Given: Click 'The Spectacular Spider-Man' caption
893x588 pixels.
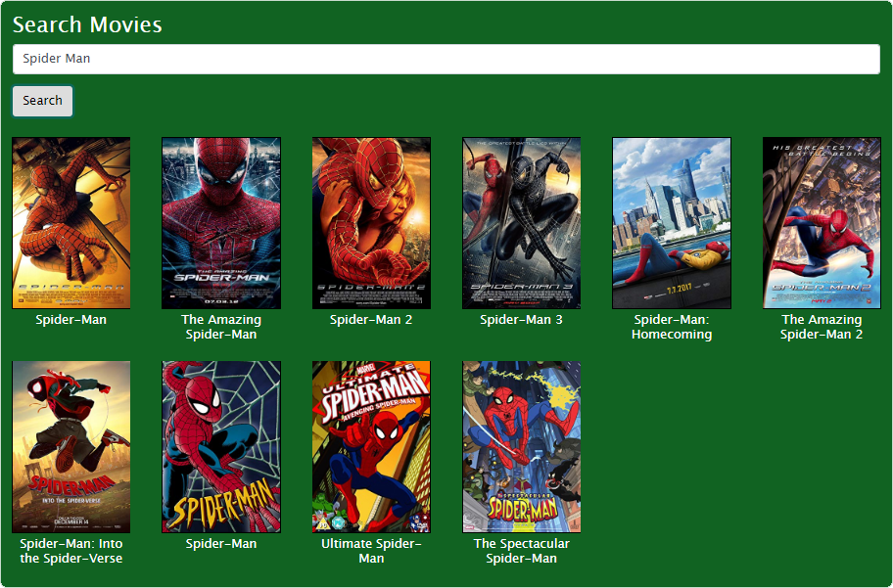Looking at the screenshot, I should (x=522, y=551).
